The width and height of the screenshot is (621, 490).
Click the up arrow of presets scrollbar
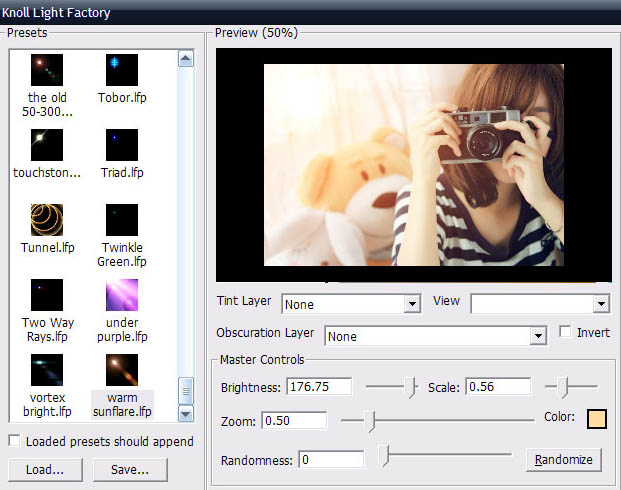point(186,59)
